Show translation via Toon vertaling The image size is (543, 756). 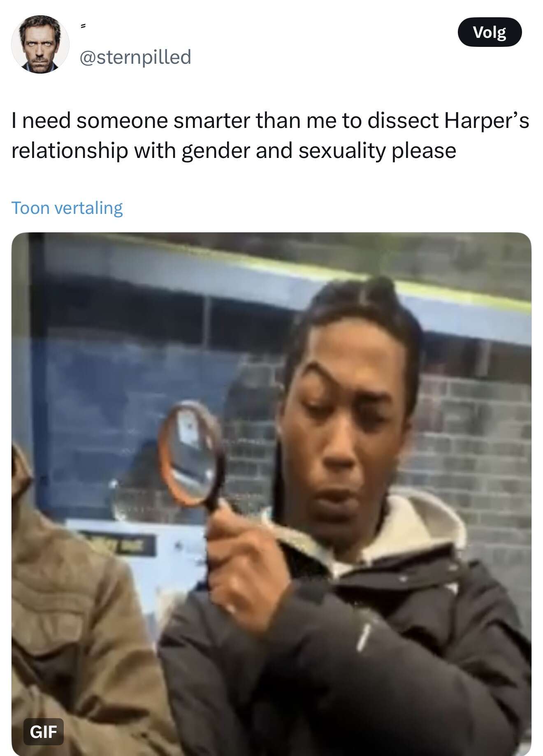point(67,208)
